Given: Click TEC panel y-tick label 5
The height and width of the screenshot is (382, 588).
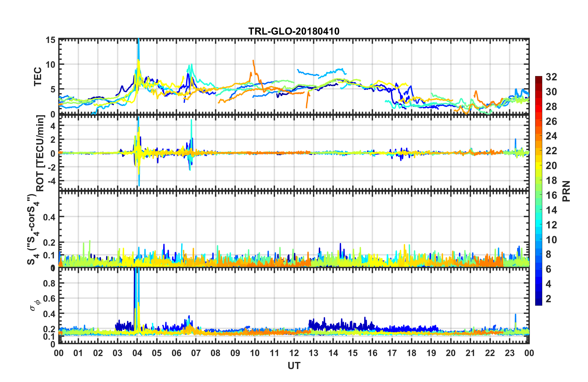Looking at the screenshot, I should click(53, 90).
